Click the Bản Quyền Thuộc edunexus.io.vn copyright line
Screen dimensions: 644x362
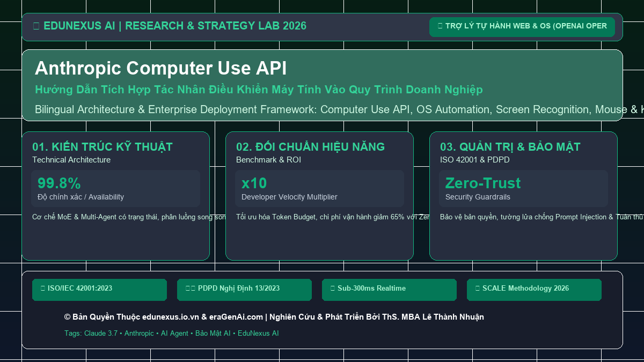pyautogui.click(x=274, y=317)
